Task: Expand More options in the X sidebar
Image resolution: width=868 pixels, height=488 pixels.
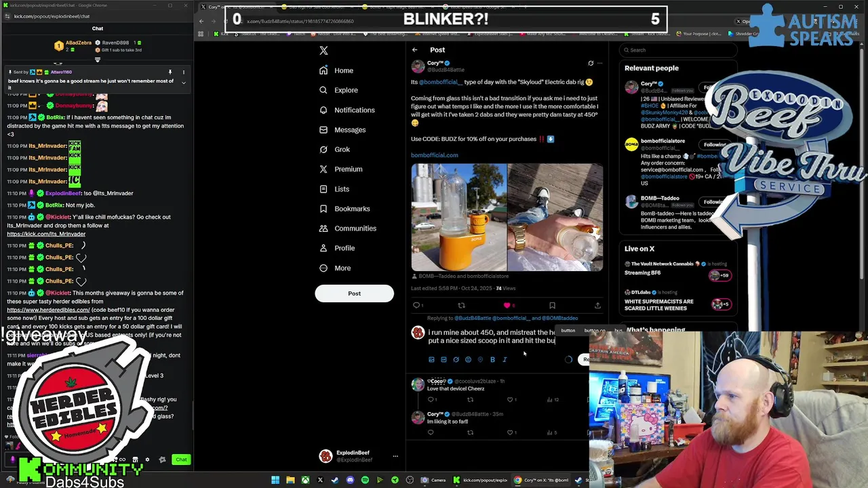Action: click(335, 268)
